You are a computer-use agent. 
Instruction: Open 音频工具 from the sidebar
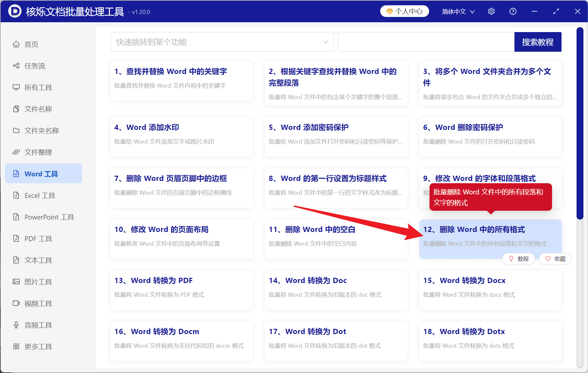coord(38,325)
